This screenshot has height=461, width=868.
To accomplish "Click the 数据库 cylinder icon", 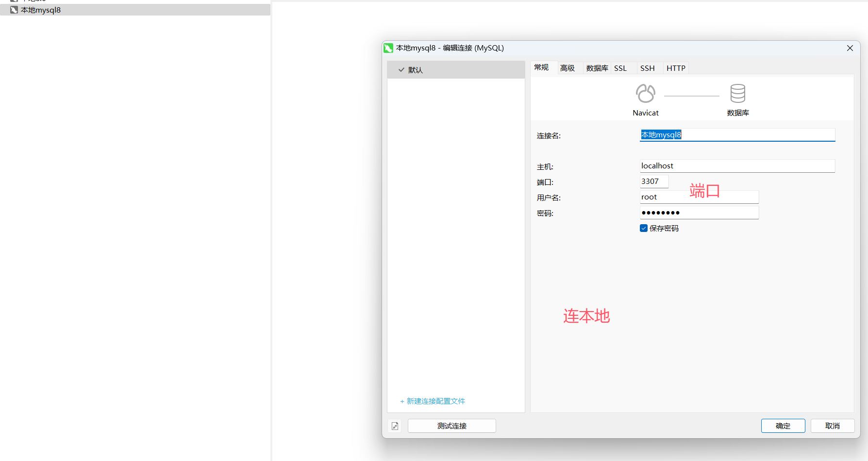I will [737, 93].
